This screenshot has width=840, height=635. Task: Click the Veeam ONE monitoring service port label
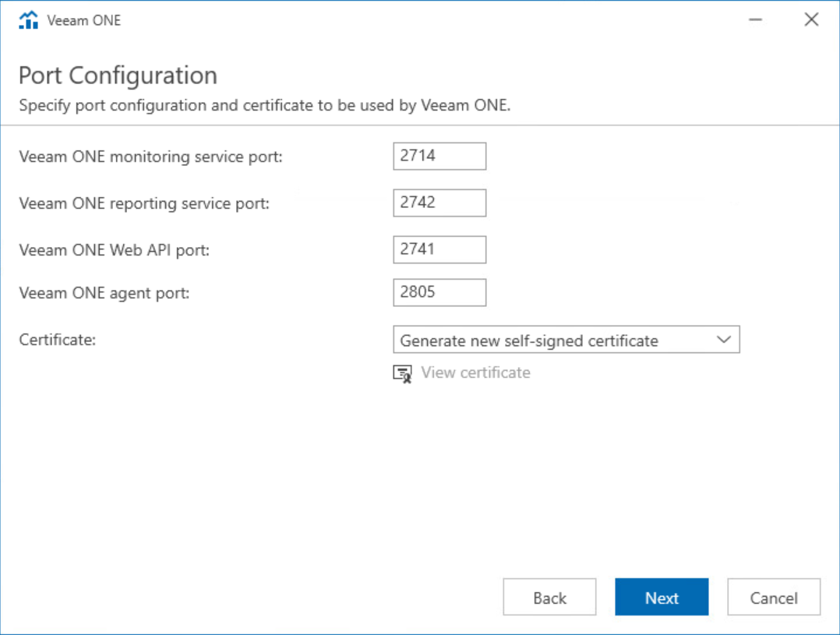(150, 157)
